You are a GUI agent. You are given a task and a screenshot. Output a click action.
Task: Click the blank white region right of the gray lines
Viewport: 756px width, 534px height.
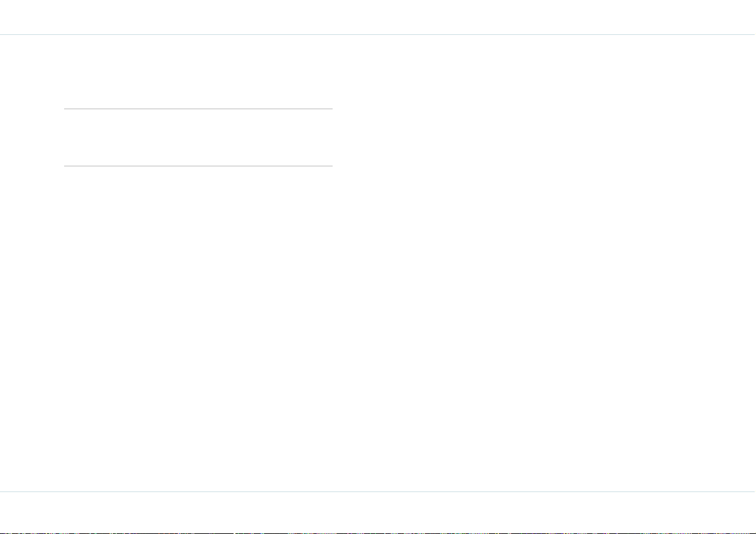click(544, 263)
